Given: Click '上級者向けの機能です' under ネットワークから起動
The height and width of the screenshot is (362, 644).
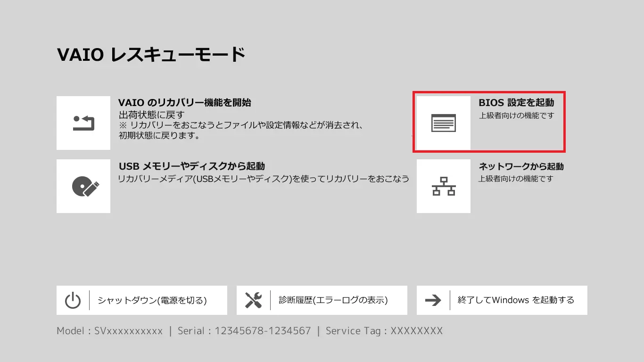Looking at the screenshot, I should click(x=516, y=179).
